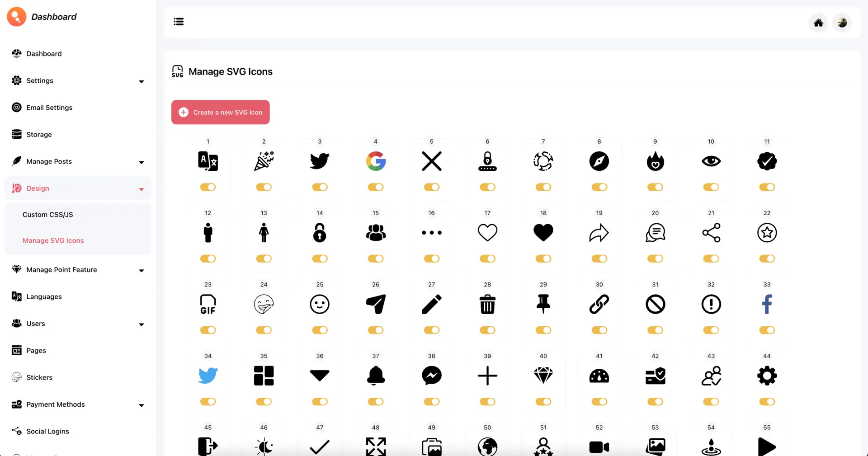Select the Google logo SVG icon
Screen dimensions: 868x456
coord(376,161)
